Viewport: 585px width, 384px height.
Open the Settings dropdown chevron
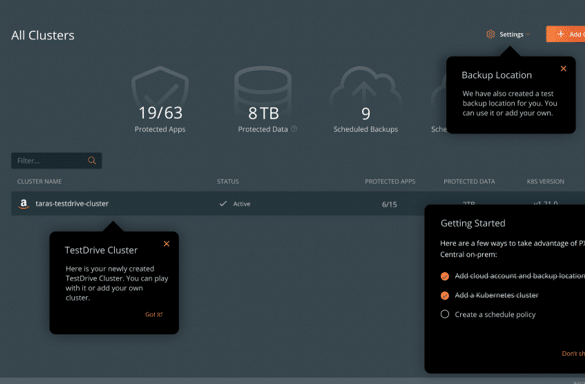click(x=528, y=34)
